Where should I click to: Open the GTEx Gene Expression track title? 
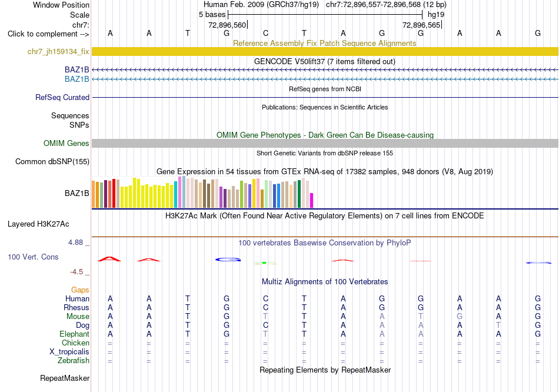[x=324, y=171]
